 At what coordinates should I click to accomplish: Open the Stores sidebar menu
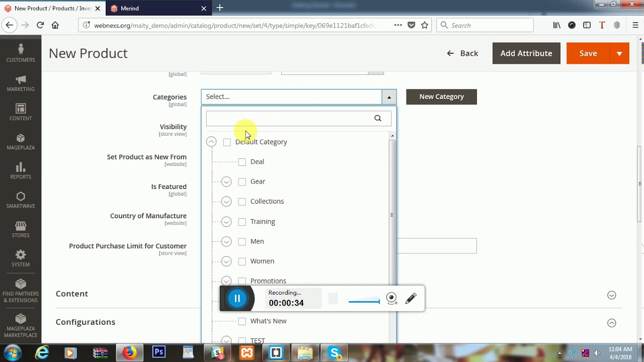tap(21, 229)
